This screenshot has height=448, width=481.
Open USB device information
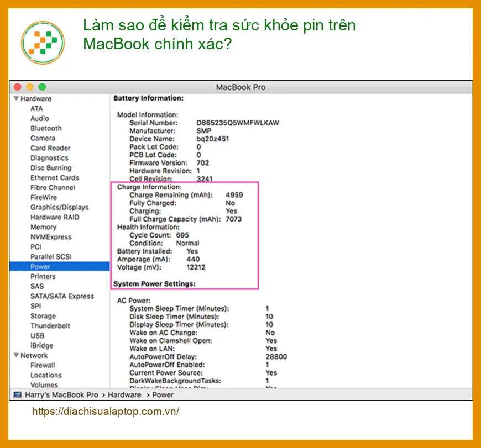pyautogui.click(x=37, y=335)
